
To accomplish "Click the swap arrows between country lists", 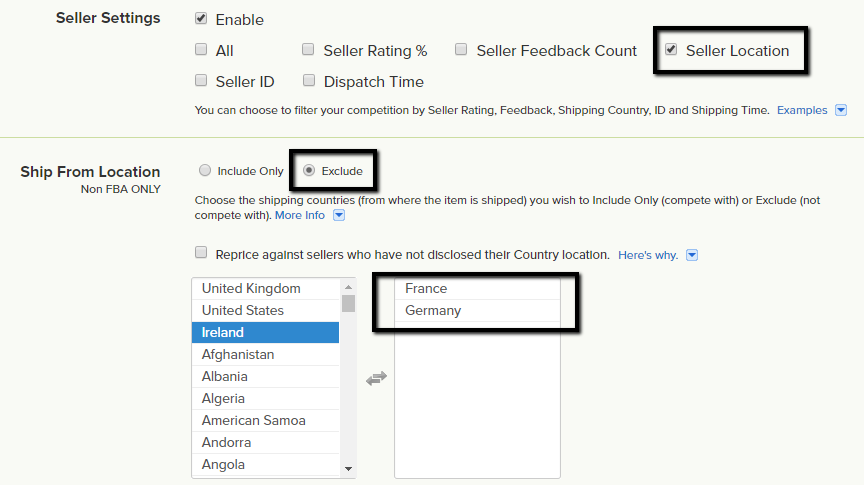I will click(376, 378).
